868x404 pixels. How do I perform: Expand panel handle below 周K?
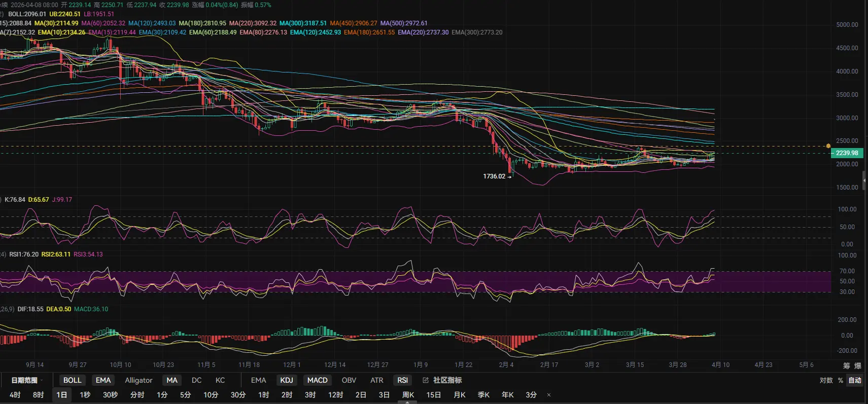pyautogui.click(x=407, y=402)
